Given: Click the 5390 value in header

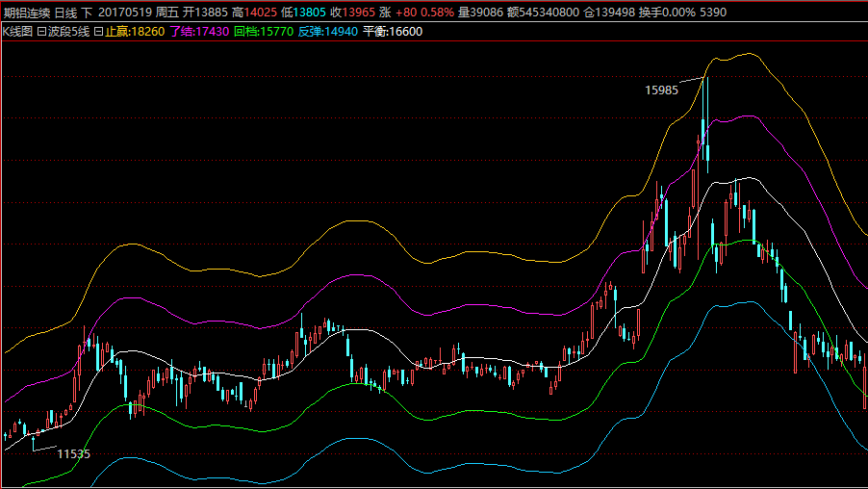Looking at the screenshot, I should [713, 13].
